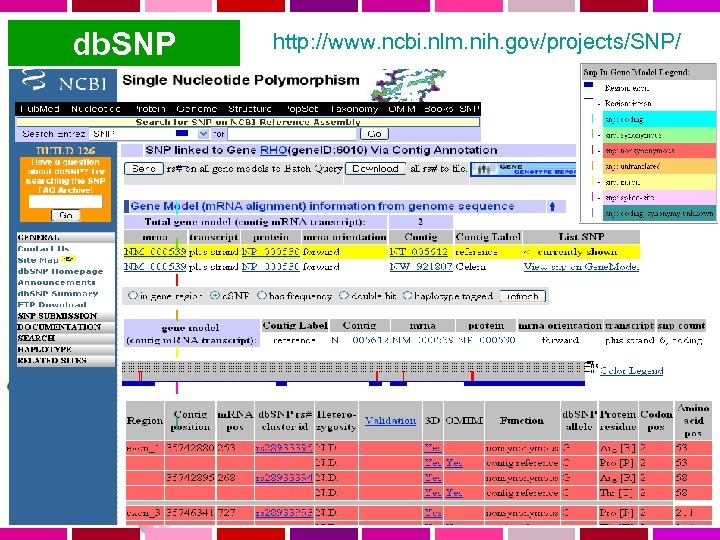Open PopSet in the black nav bar
Viewport: 720px width, 540px height.
coord(302,109)
